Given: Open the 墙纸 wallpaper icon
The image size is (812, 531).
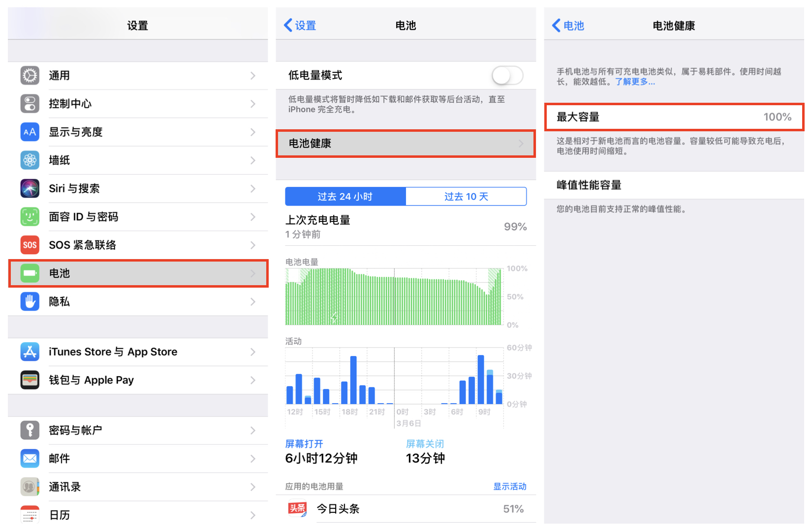Looking at the screenshot, I should click(30, 160).
